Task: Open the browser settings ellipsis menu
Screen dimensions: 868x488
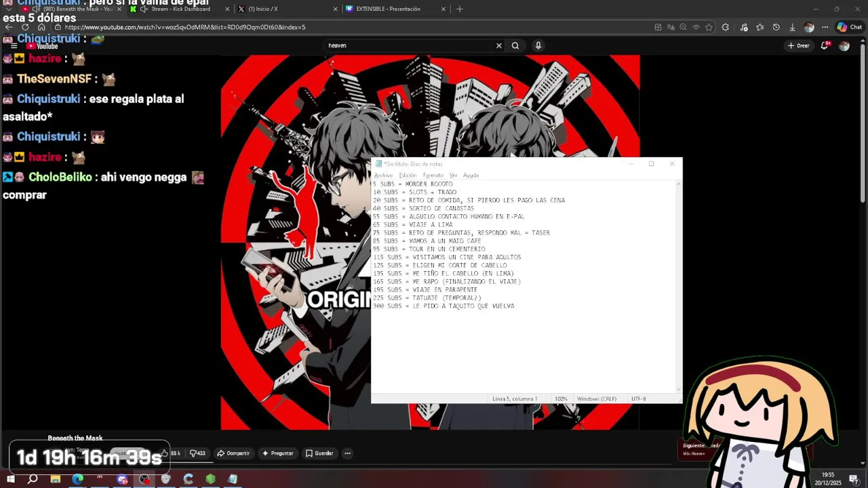Action: click(825, 27)
